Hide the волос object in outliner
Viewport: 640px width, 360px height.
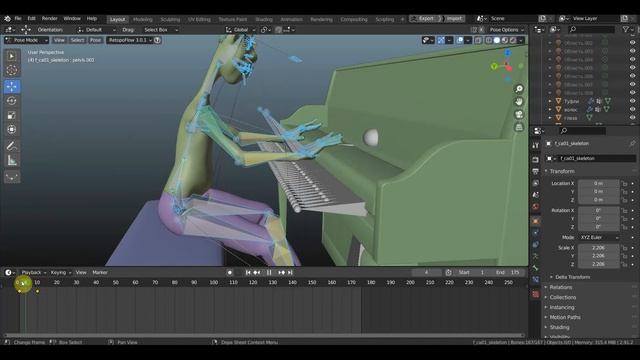pyautogui.click(x=632, y=109)
